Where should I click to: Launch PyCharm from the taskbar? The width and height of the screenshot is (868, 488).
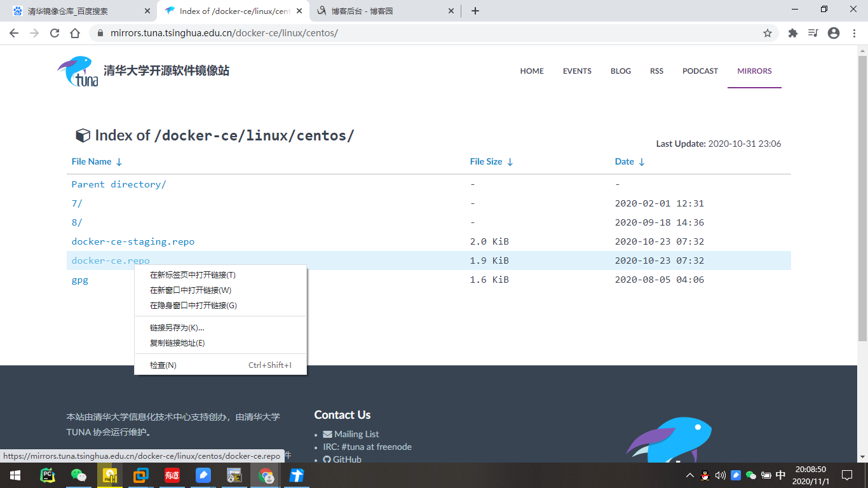tap(48, 475)
